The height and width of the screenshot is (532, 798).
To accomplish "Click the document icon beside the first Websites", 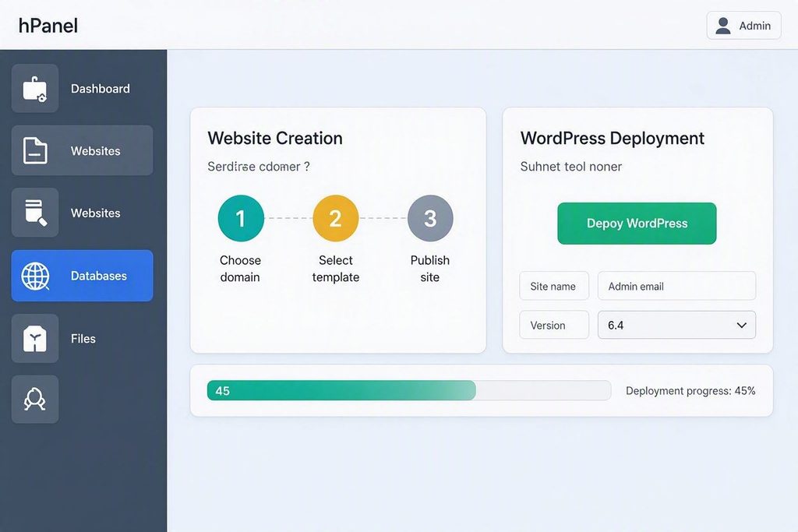I will click(x=35, y=150).
